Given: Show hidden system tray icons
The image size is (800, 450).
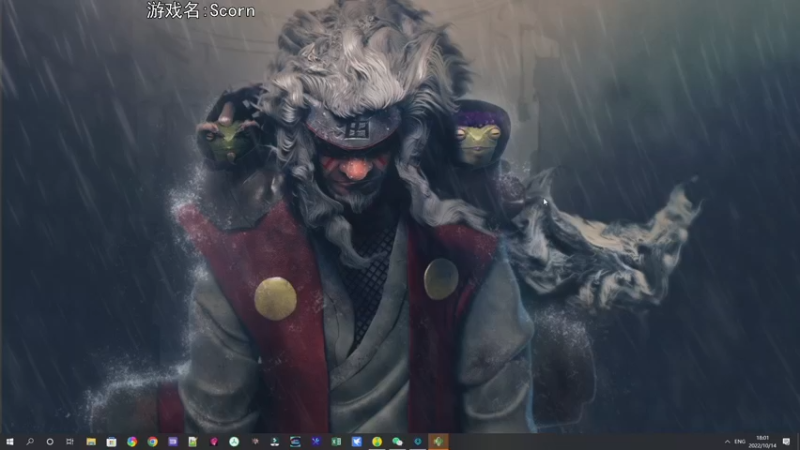Looking at the screenshot, I should 728,442.
